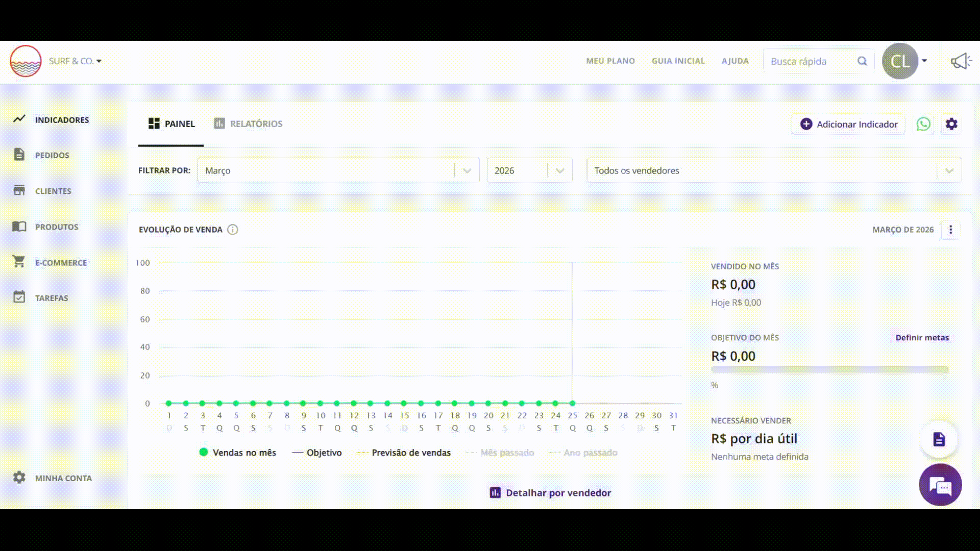Click the floating document icon button
980x551 pixels.
(x=939, y=439)
